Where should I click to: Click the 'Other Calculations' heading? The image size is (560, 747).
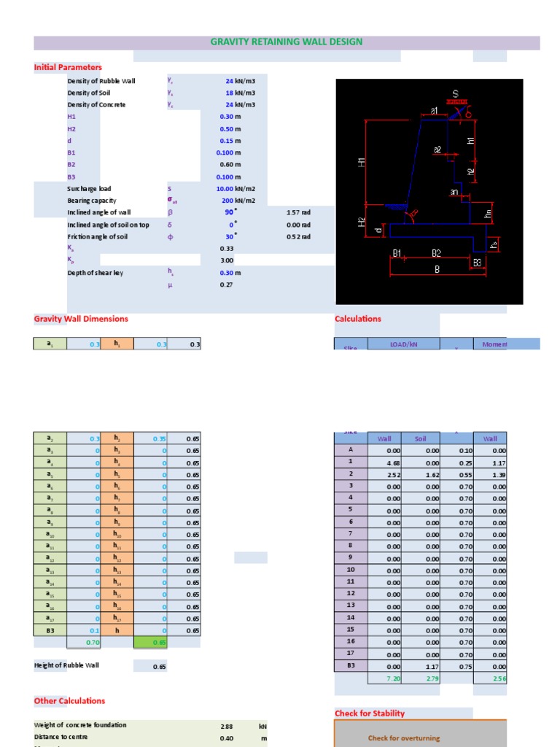tap(69, 701)
